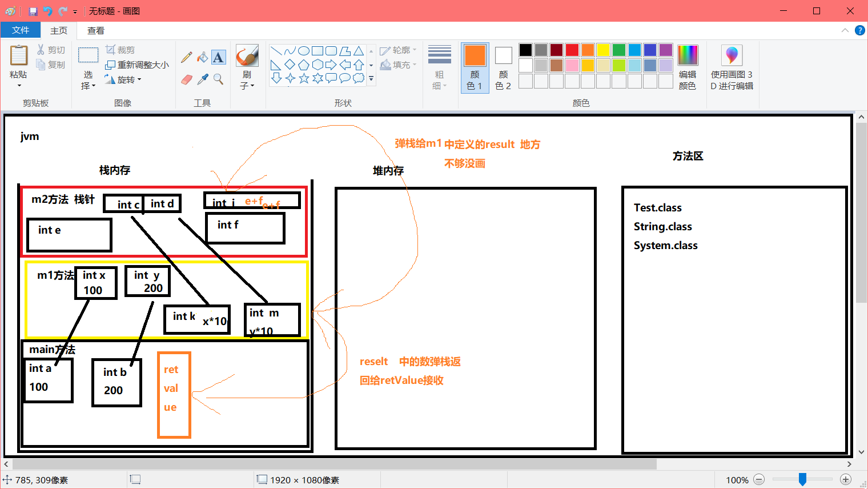Switch to the 查看 tab
868x489 pixels.
coord(96,30)
